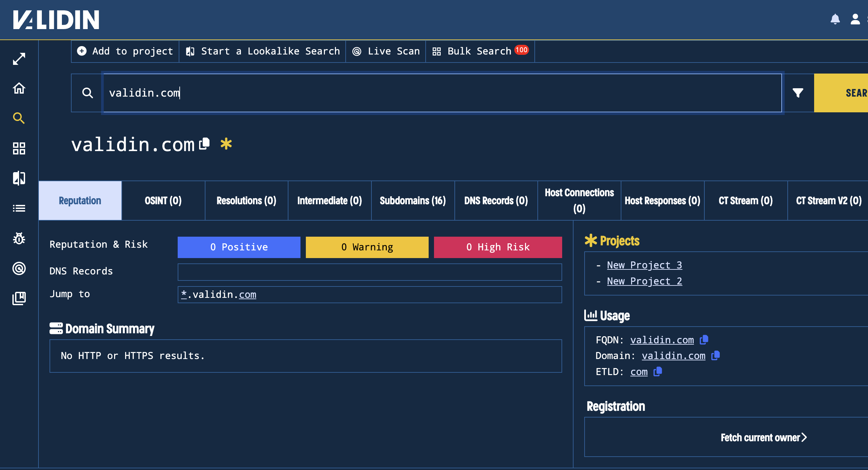Open the ETLD com link

638,372
